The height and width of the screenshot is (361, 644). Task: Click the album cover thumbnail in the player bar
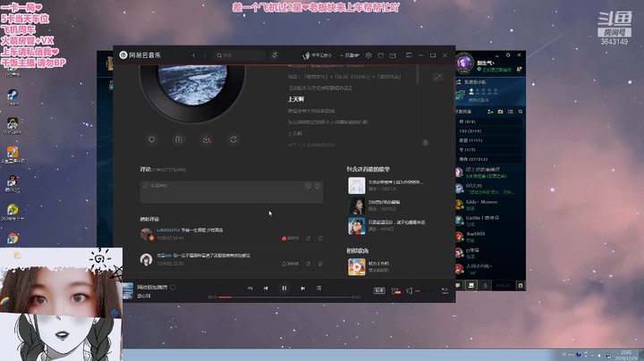point(128,290)
